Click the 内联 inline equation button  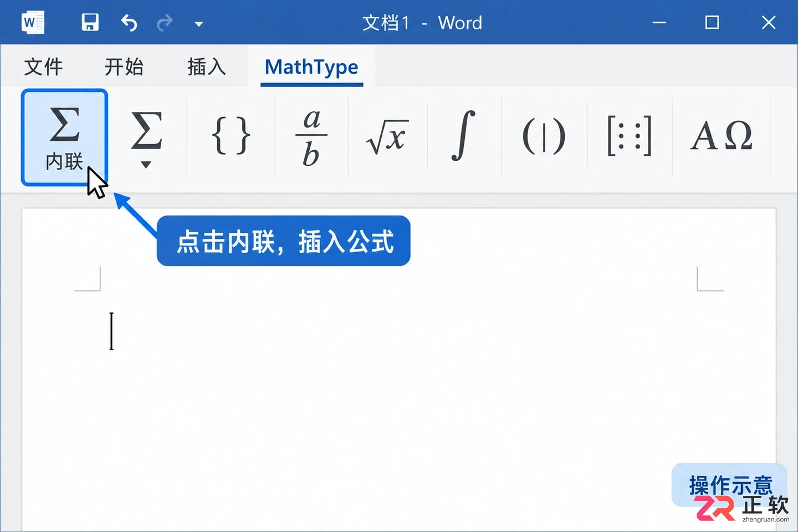click(x=64, y=137)
